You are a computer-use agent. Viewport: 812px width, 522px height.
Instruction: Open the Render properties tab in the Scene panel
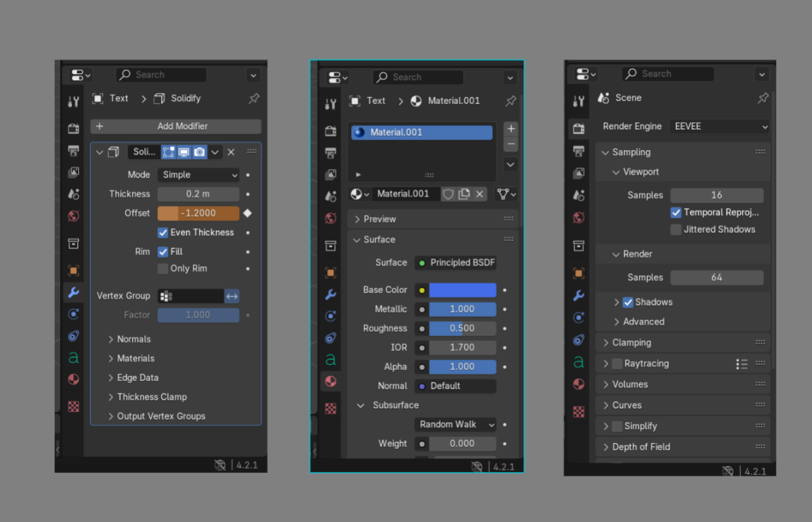coord(578,129)
